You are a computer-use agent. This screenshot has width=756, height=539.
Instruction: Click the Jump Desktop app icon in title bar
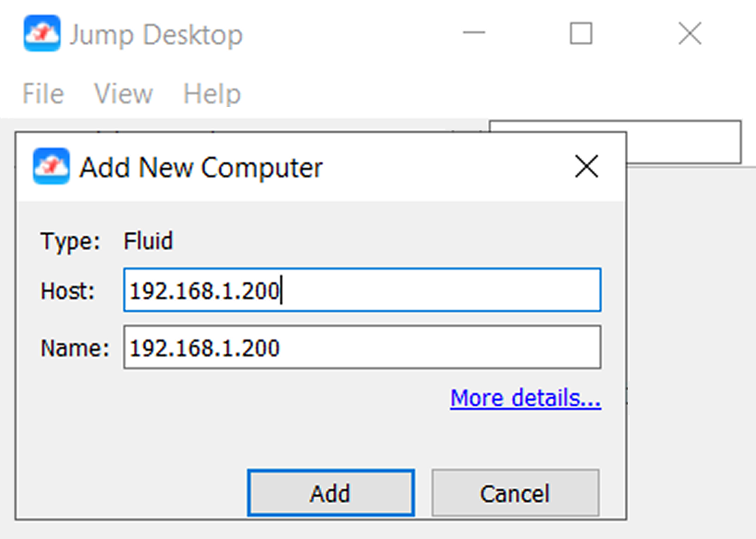click(x=42, y=33)
